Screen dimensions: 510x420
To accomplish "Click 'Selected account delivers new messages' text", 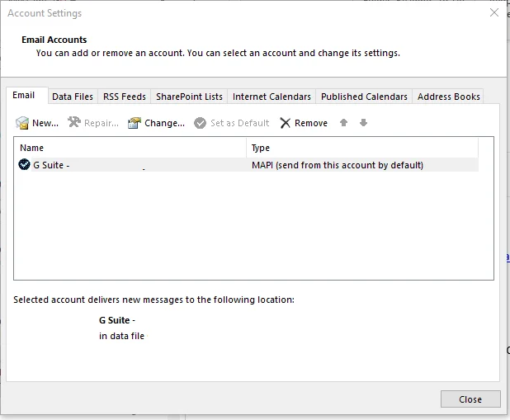I will (153, 300).
